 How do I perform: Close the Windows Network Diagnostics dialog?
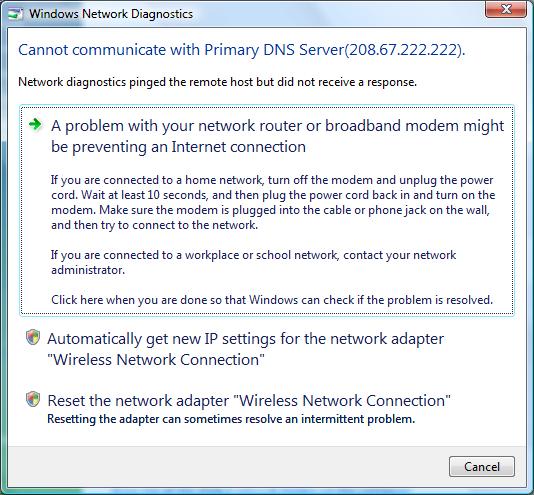(506, 9)
